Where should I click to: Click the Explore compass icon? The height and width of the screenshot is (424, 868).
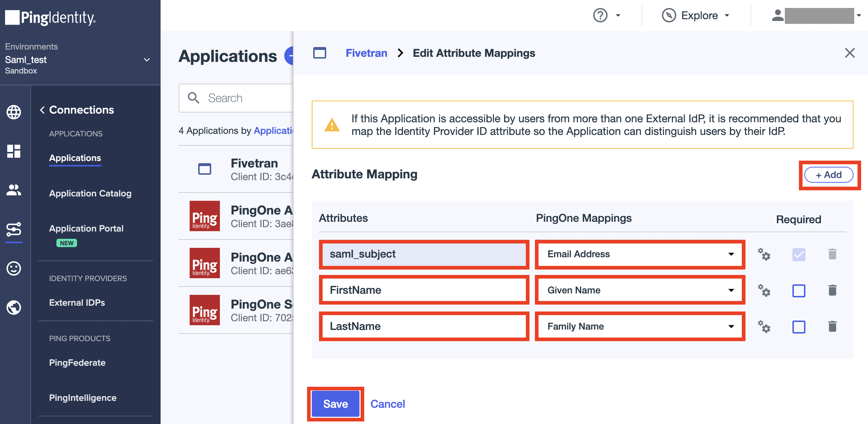pyautogui.click(x=669, y=16)
